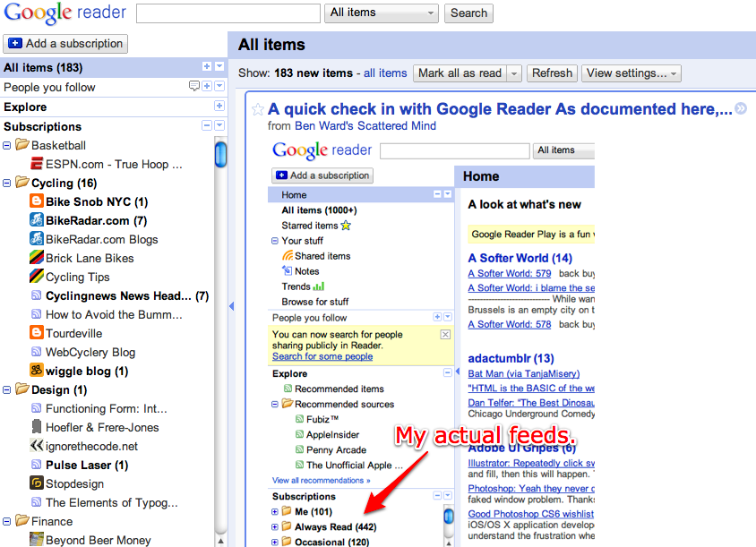
Task: Collapse the Cycling folder
Action: 7,184
